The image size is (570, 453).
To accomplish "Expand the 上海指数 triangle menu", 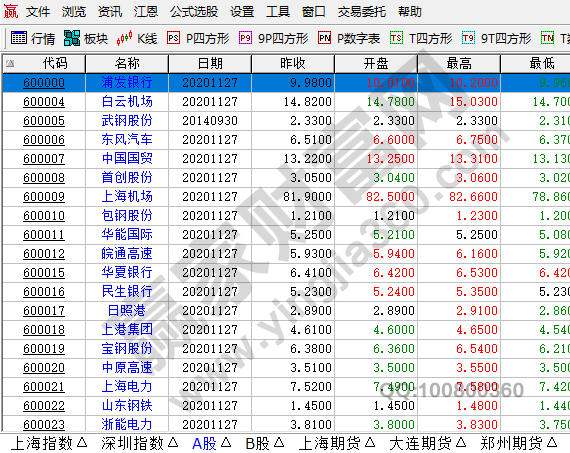I will coord(83,442).
